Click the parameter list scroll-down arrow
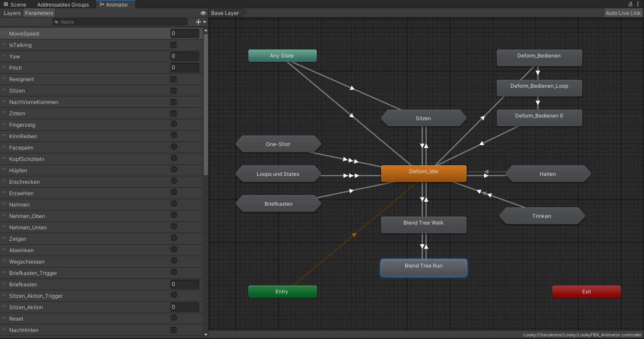This screenshot has width=644, height=339. point(206,335)
